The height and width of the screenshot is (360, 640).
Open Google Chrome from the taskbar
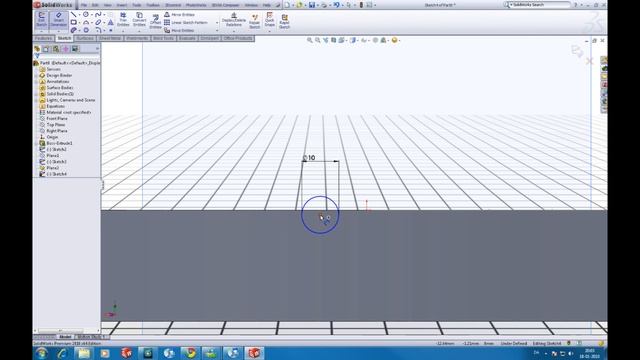pyautogui.click(x=190, y=353)
